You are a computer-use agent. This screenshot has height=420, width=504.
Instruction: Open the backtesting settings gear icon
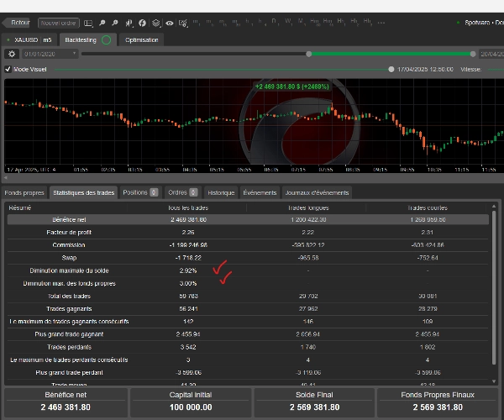[x=13, y=54]
